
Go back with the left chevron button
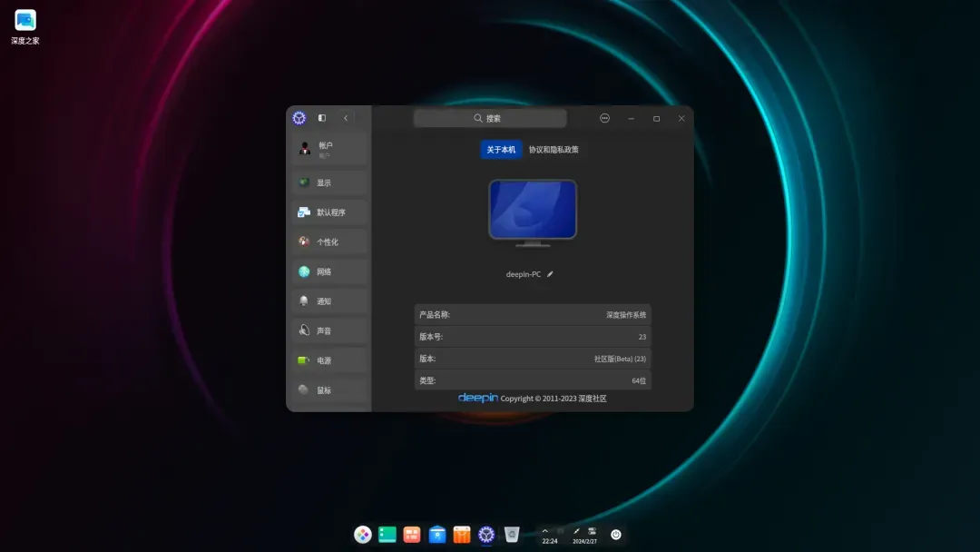pyautogui.click(x=346, y=118)
